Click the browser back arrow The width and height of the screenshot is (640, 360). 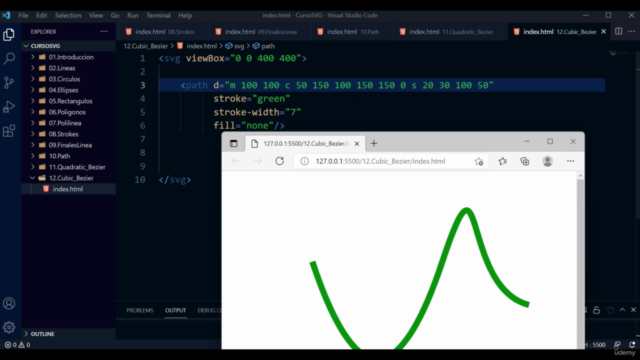(236, 161)
